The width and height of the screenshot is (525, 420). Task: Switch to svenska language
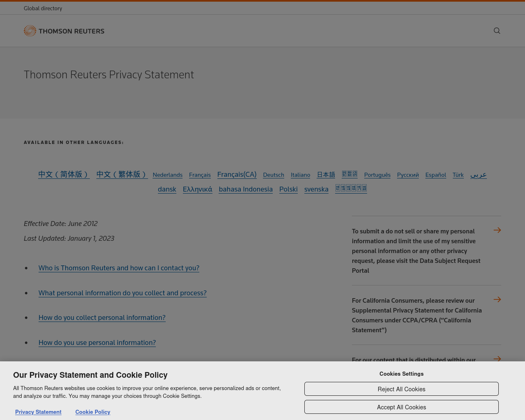(316, 189)
